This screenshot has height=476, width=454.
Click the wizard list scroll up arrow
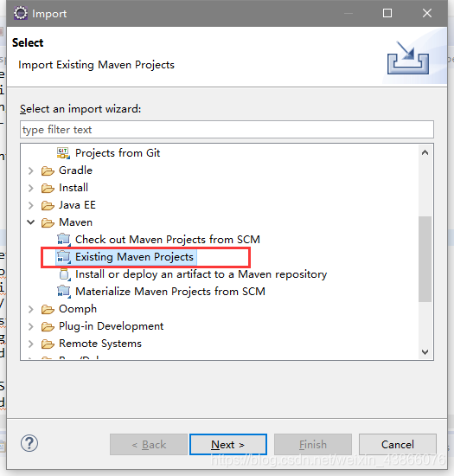tap(425, 152)
